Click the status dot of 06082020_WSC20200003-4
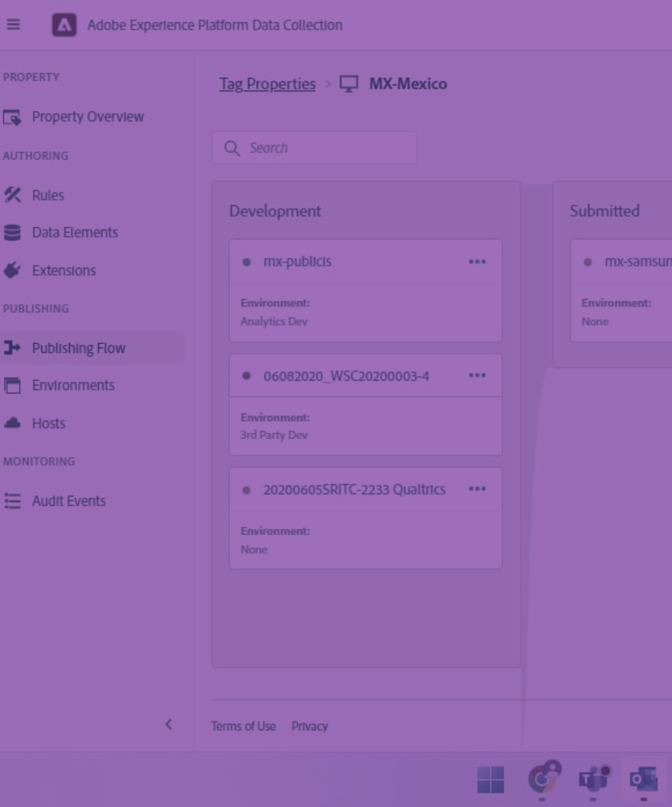 click(247, 375)
